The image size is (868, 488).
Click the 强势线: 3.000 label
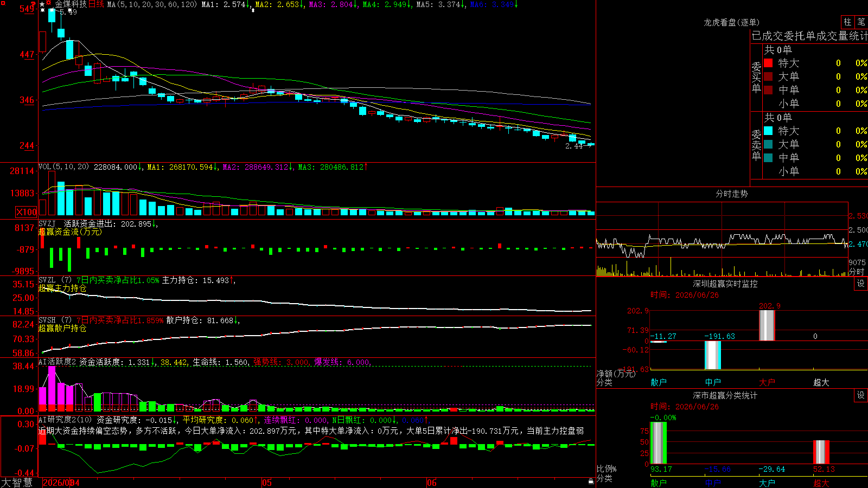click(x=282, y=362)
